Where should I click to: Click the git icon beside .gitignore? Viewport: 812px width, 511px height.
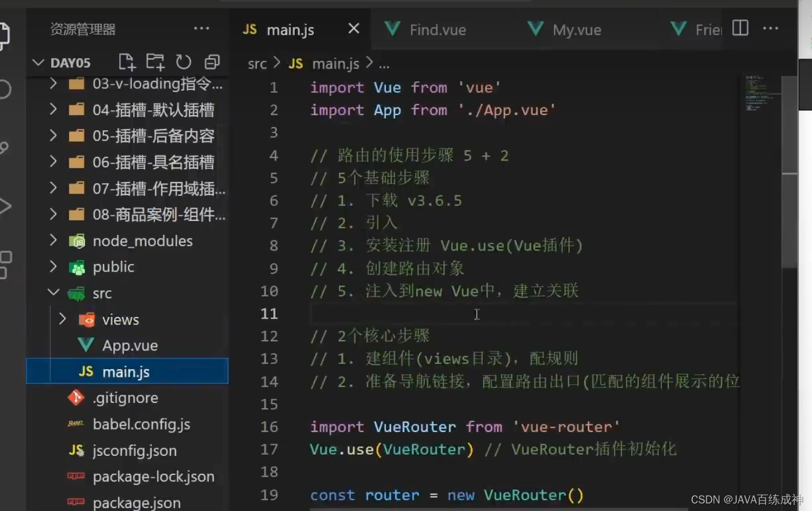coord(76,398)
